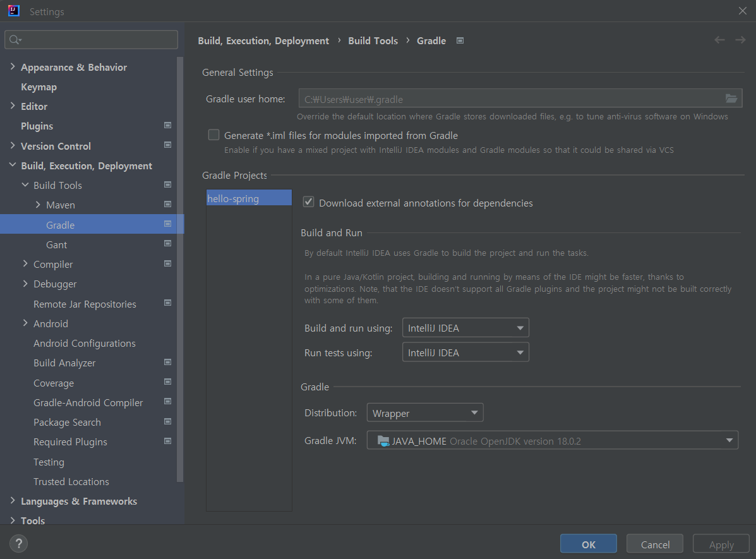
Task: Focus the settings search field
Action: click(91, 40)
